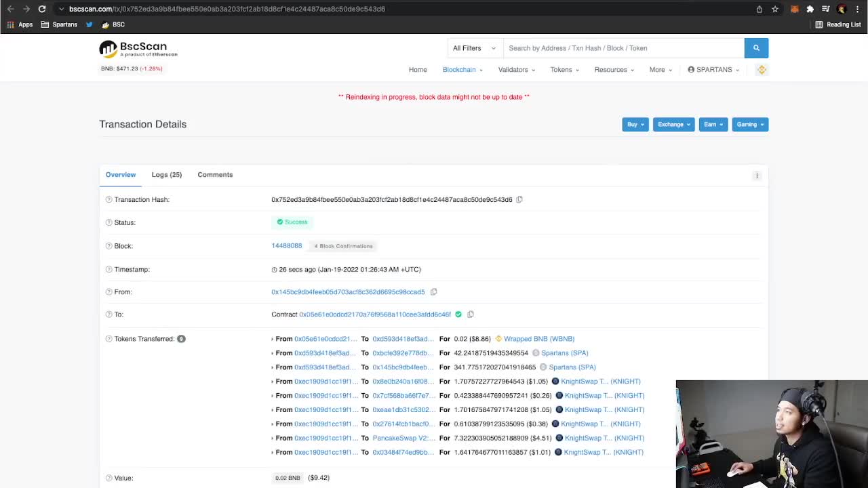Image resolution: width=868 pixels, height=488 pixels.
Task: Open the PancakeSwap V2 recipient link
Action: (404, 439)
